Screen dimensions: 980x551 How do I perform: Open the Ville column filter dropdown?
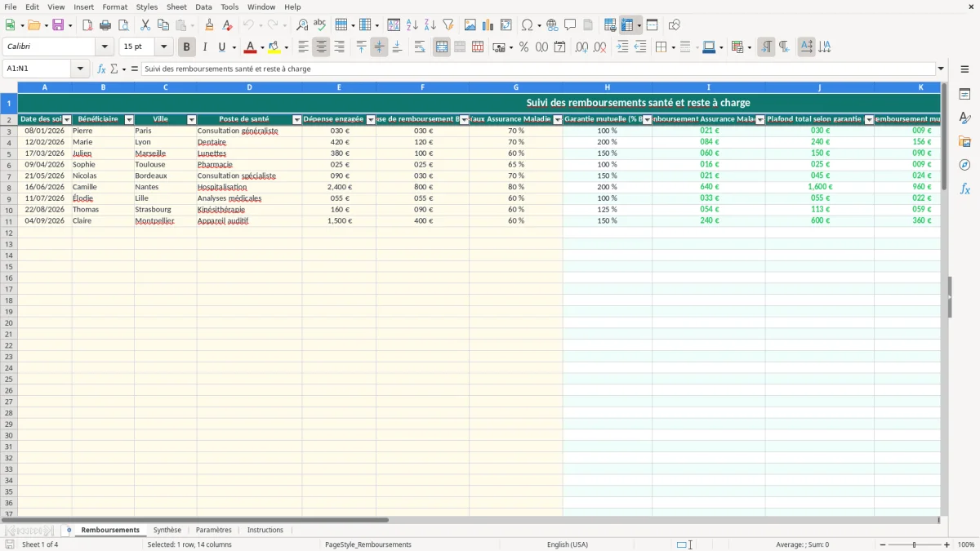point(192,120)
